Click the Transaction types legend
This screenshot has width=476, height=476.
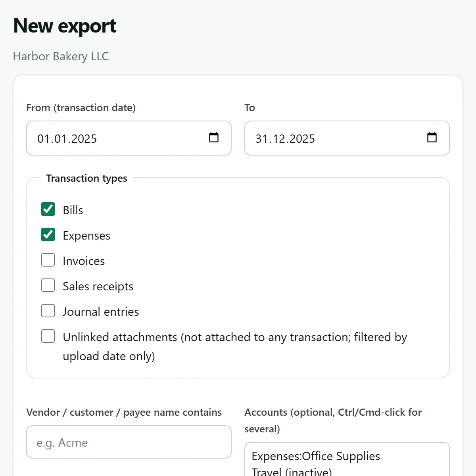(86, 178)
